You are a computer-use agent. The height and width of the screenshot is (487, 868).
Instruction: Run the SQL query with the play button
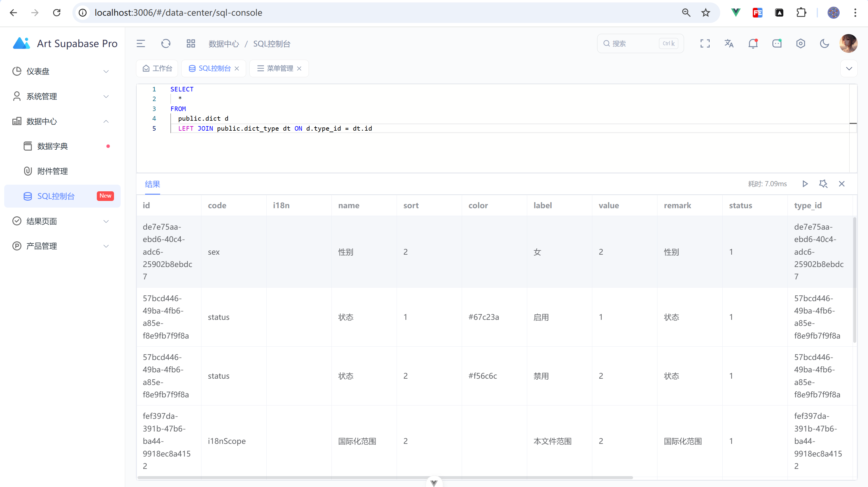(805, 184)
